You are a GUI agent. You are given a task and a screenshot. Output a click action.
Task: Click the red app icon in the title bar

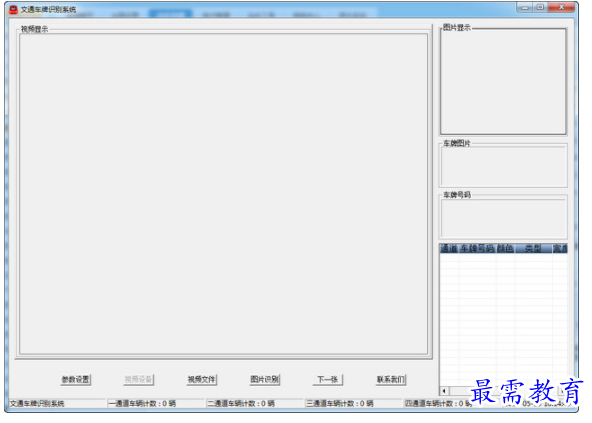14,9
